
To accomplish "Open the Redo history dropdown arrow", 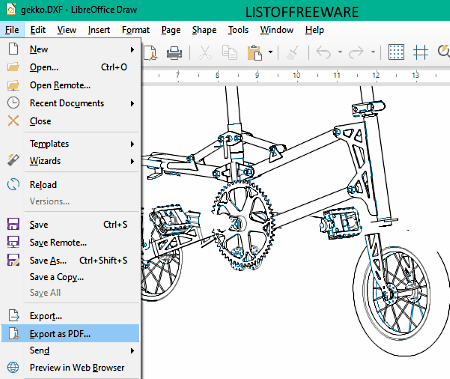I will point(373,52).
